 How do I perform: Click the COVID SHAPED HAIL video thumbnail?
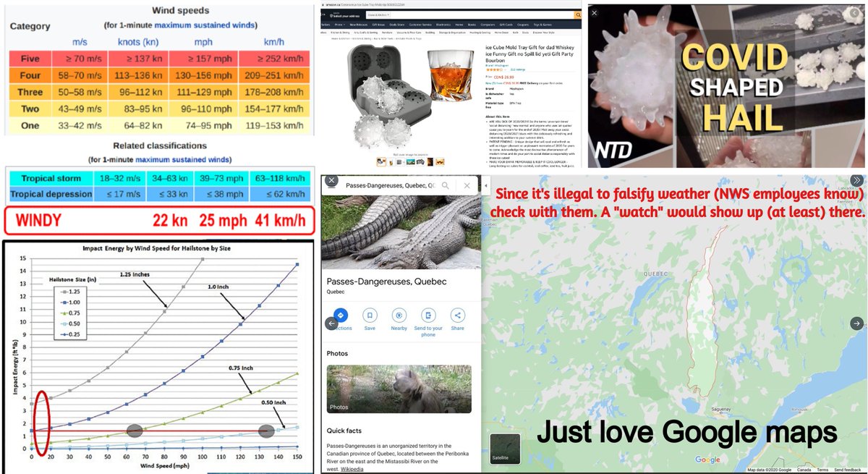(726, 87)
